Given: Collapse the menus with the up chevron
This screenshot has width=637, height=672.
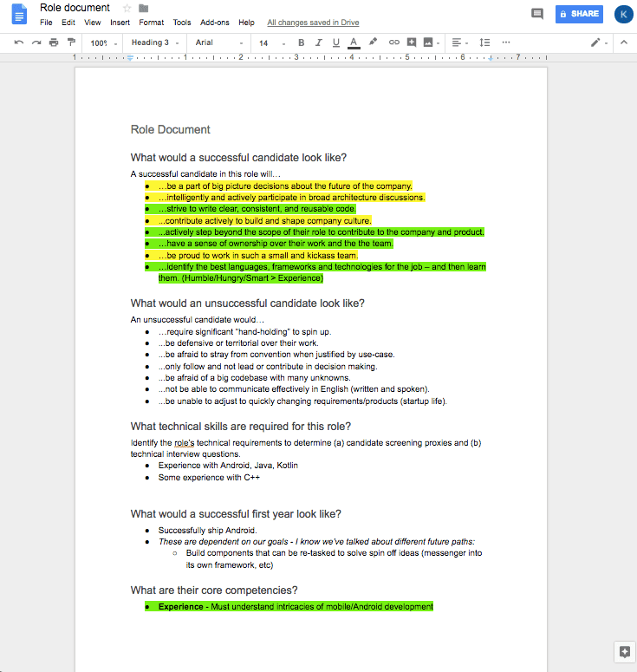Looking at the screenshot, I should pos(624,42).
